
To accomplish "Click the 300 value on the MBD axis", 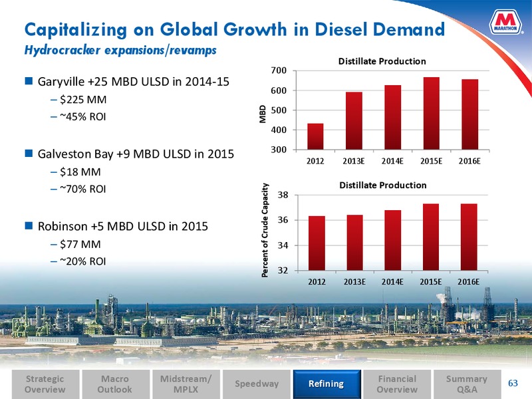I will (x=279, y=150).
